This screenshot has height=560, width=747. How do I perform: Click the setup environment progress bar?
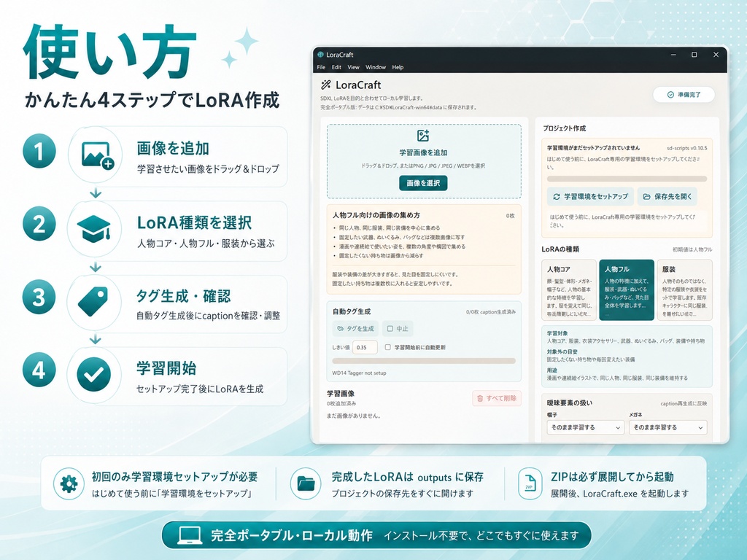[x=627, y=179]
